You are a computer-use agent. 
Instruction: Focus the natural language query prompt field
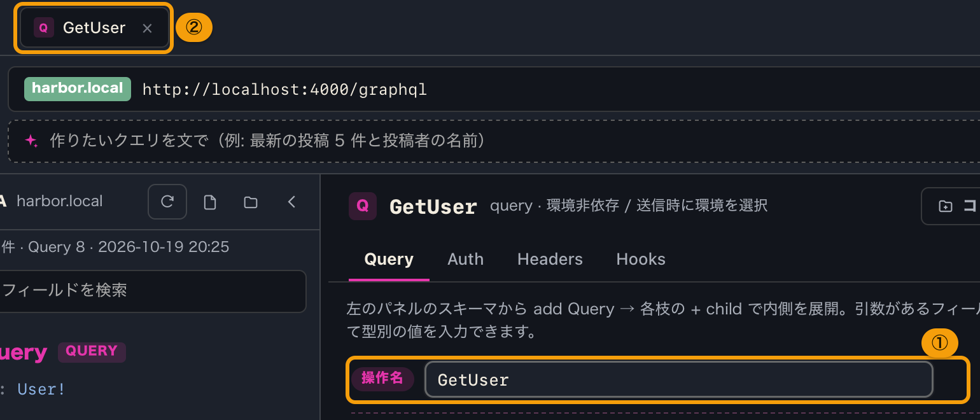pos(494,141)
